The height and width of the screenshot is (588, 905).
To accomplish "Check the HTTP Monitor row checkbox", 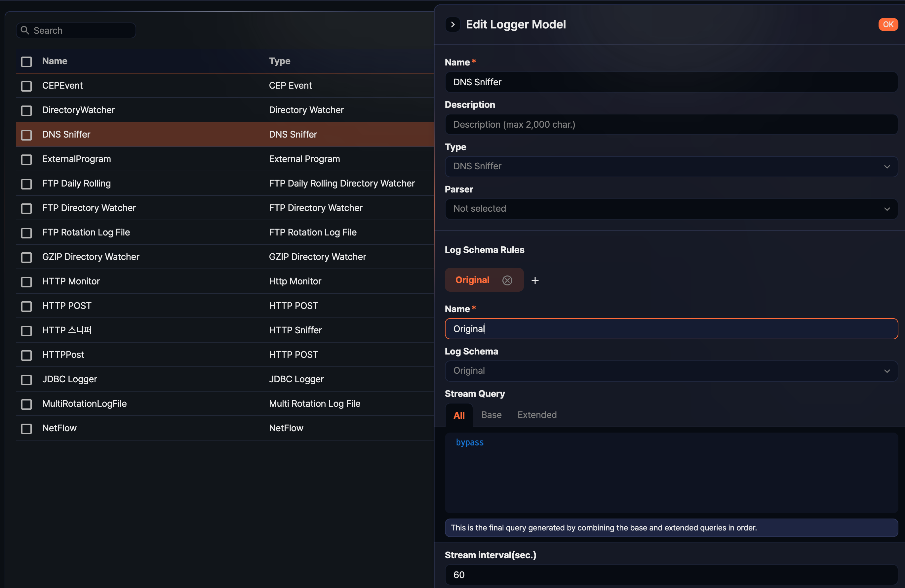I will [26, 282].
